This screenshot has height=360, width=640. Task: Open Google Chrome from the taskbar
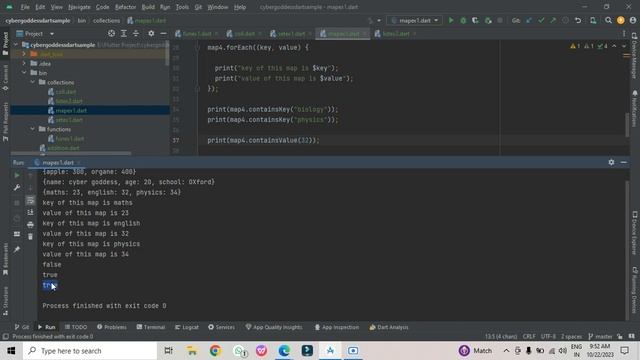click(215, 351)
